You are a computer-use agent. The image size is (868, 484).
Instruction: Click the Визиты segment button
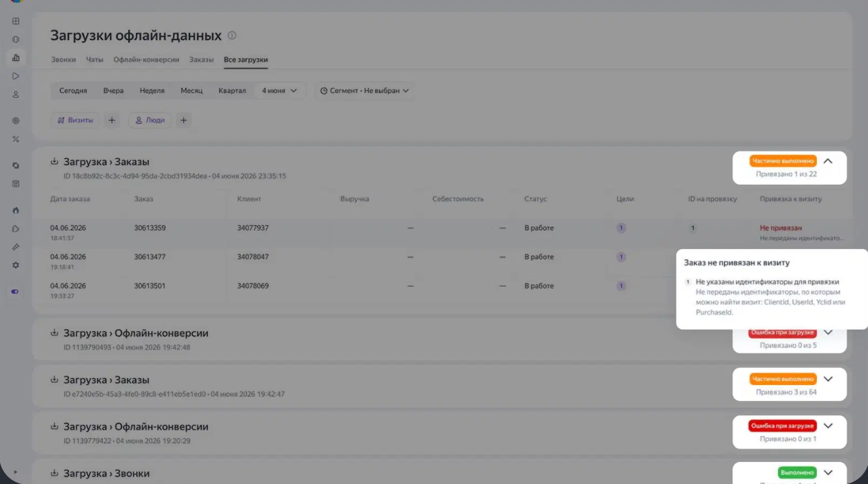(x=75, y=120)
